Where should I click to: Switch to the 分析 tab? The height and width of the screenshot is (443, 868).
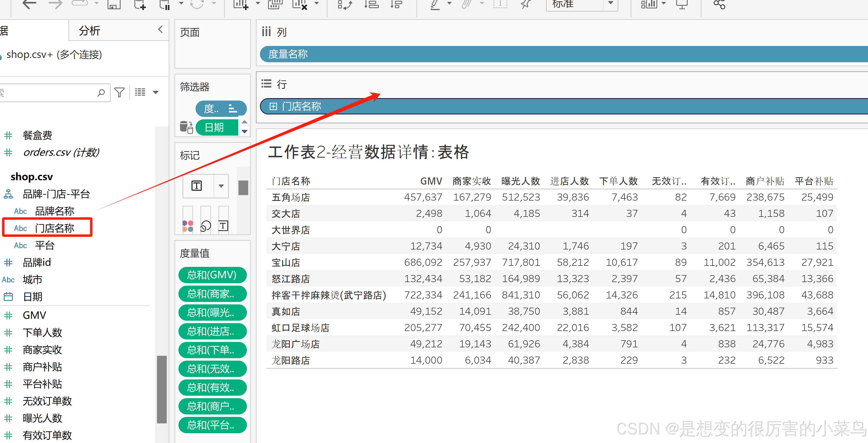tap(90, 31)
